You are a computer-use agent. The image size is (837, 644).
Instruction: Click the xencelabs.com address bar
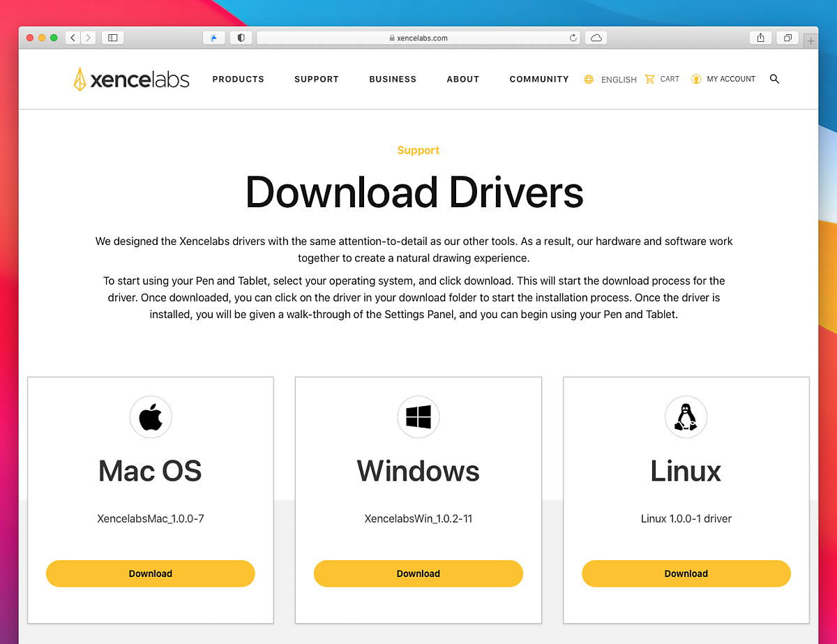[x=418, y=38]
